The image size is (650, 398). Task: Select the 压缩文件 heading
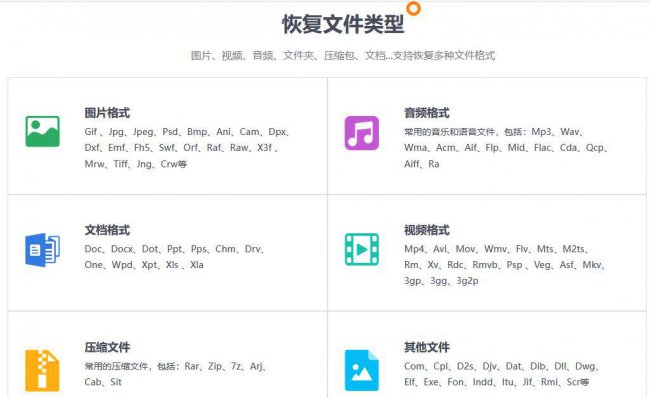tap(107, 347)
